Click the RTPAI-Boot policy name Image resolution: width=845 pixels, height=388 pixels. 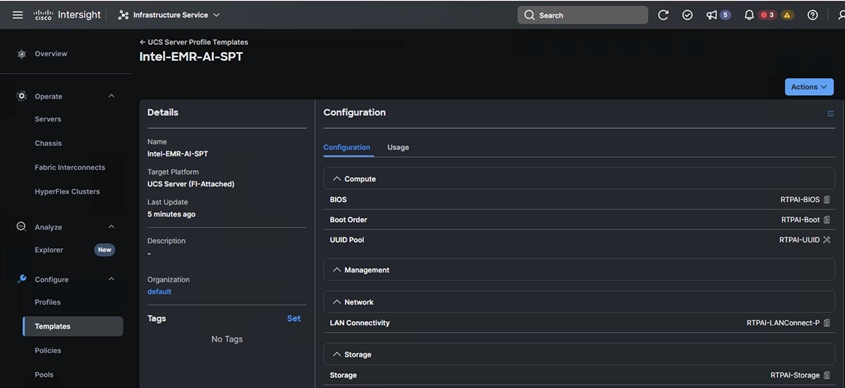pos(800,220)
